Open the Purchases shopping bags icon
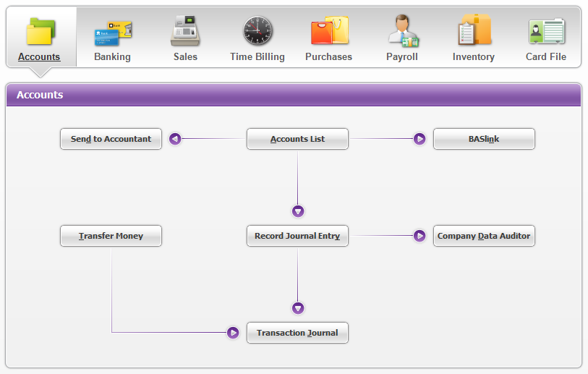 coord(329,32)
